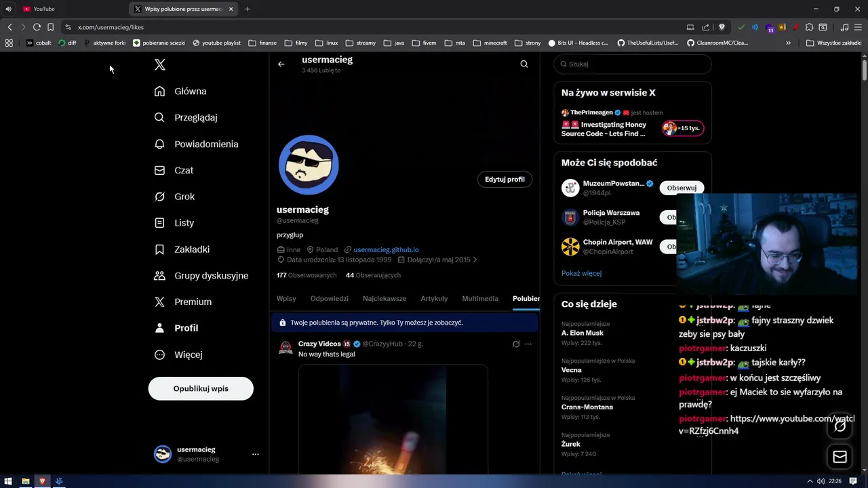
Task: Open a new browser tab
Action: [248, 9]
